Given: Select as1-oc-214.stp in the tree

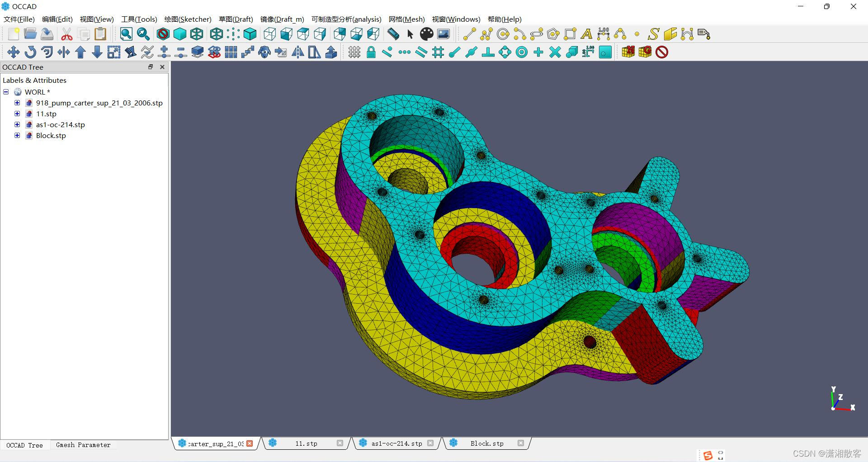Looking at the screenshot, I should [60, 124].
